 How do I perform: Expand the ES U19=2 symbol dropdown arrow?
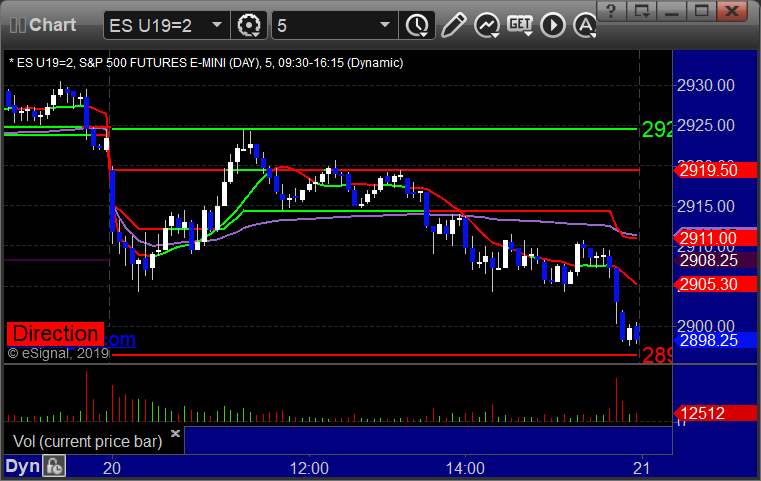tap(217, 24)
